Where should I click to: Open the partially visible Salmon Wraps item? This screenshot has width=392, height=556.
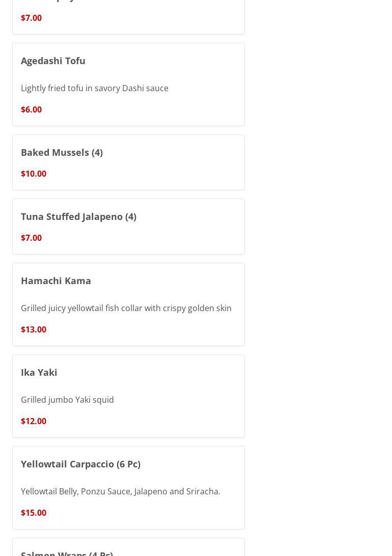pos(67,552)
